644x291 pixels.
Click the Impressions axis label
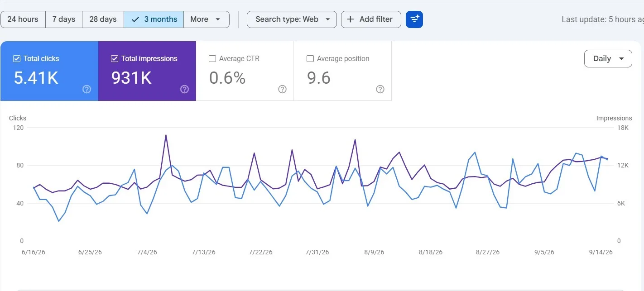614,118
